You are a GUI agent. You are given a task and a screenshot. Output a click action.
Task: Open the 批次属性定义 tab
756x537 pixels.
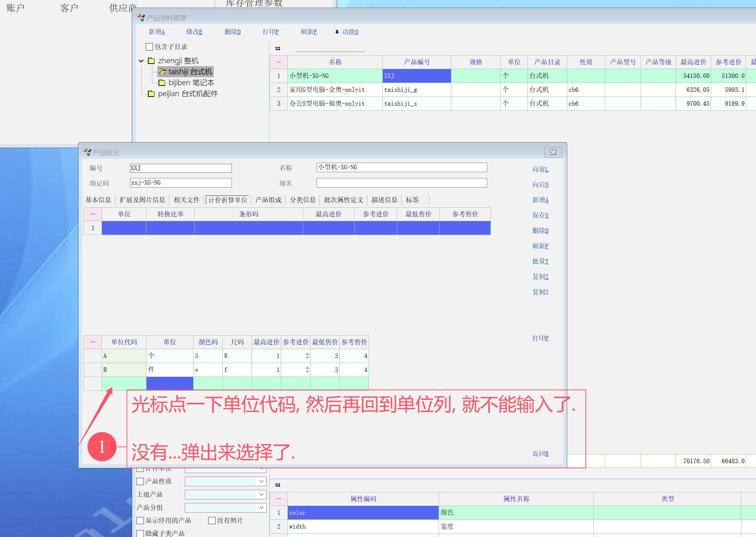tap(343, 200)
